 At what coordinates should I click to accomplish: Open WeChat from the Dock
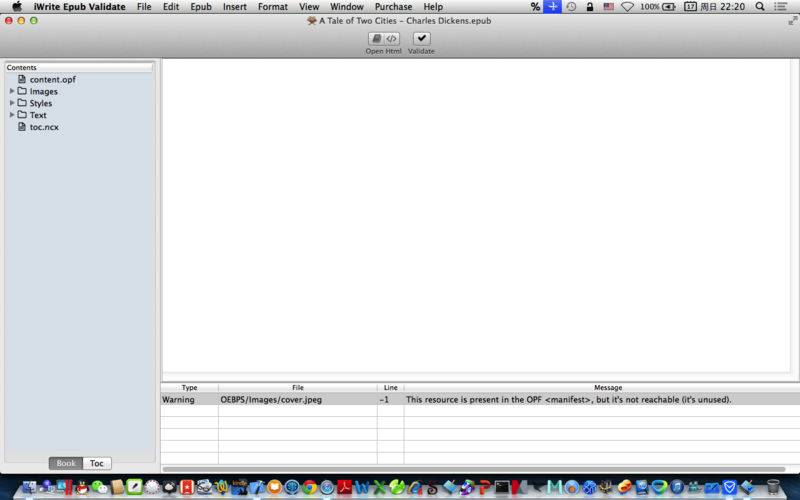99,487
